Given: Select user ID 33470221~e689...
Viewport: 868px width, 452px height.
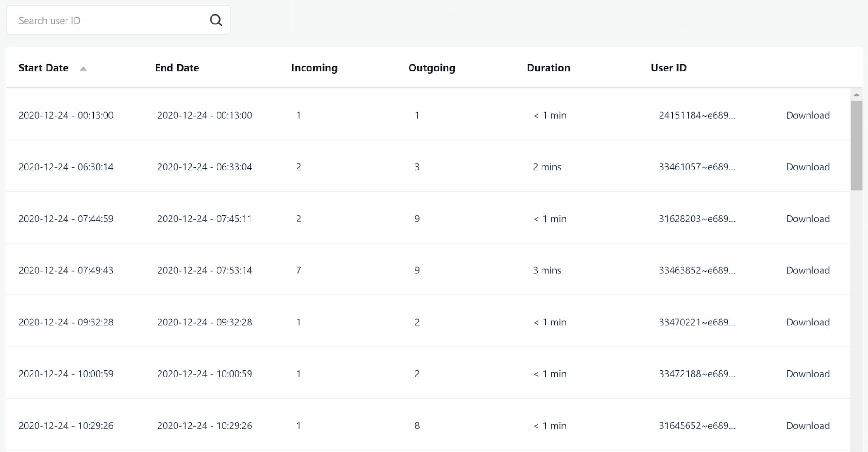Looking at the screenshot, I should (697, 322).
